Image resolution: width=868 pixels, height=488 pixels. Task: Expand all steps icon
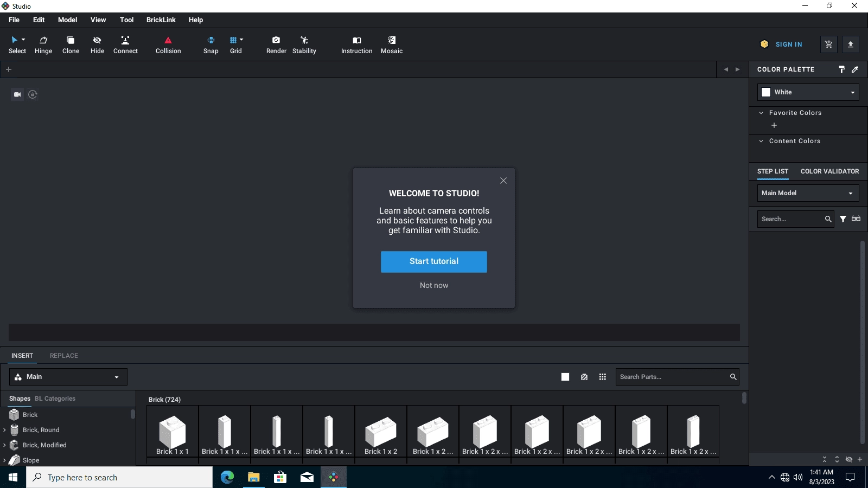[837, 459]
